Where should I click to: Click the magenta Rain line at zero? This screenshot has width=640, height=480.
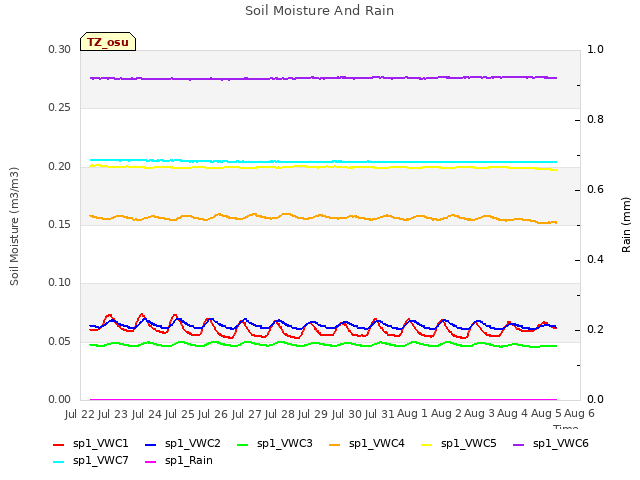pyautogui.click(x=323, y=399)
